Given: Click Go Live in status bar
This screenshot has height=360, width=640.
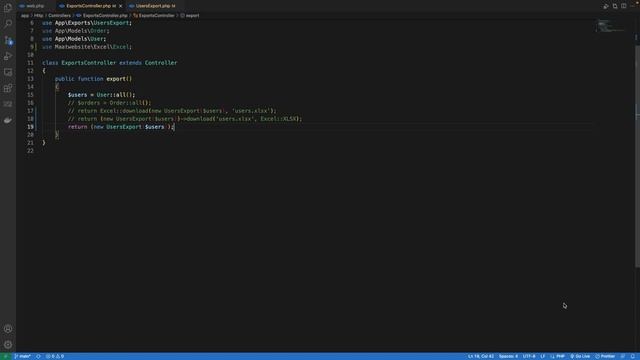Looking at the screenshot, I should coord(580,356).
